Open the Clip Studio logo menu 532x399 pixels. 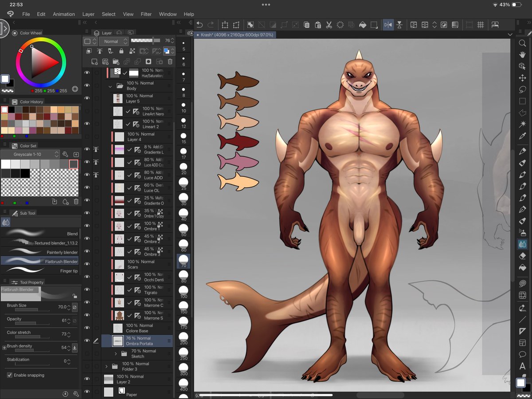(x=10, y=14)
